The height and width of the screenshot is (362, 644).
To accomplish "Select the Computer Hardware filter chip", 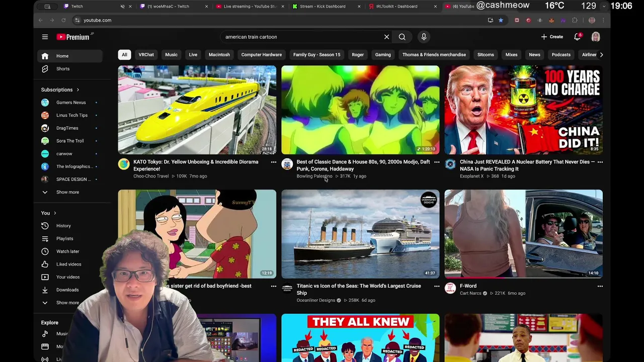I will [x=262, y=55].
